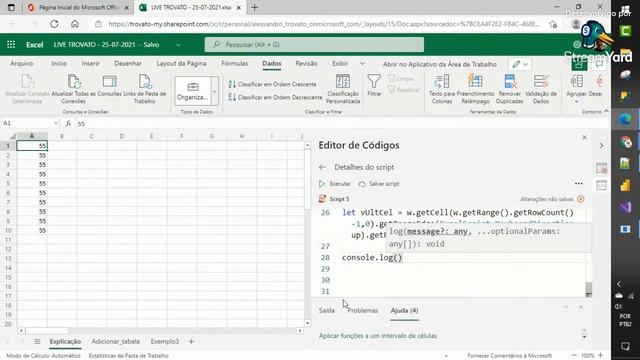This screenshot has height=360, width=640.
Task: Add a new worksheet with plus
Action: pyautogui.click(x=191, y=341)
